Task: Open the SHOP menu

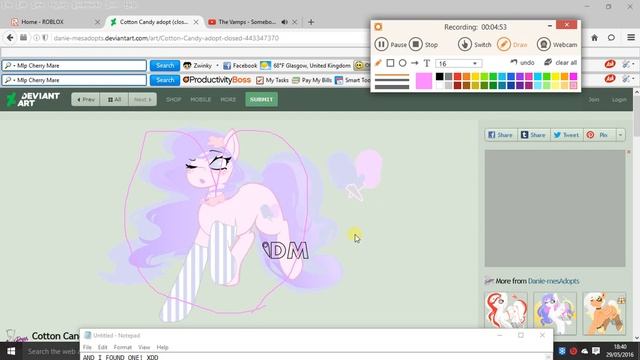Action: [173, 99]
